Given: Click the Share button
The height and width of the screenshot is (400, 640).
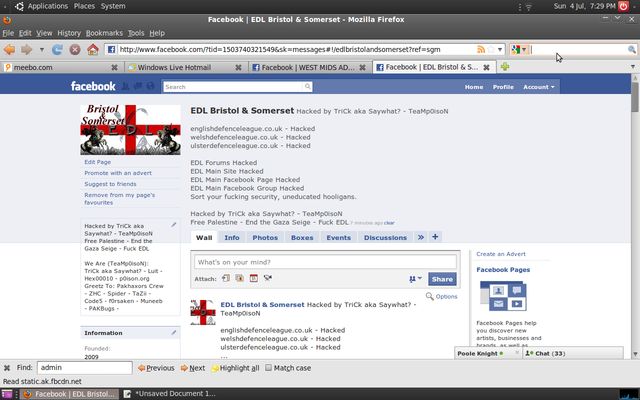Looking at the screenshot, I should (x=442, y=279).
